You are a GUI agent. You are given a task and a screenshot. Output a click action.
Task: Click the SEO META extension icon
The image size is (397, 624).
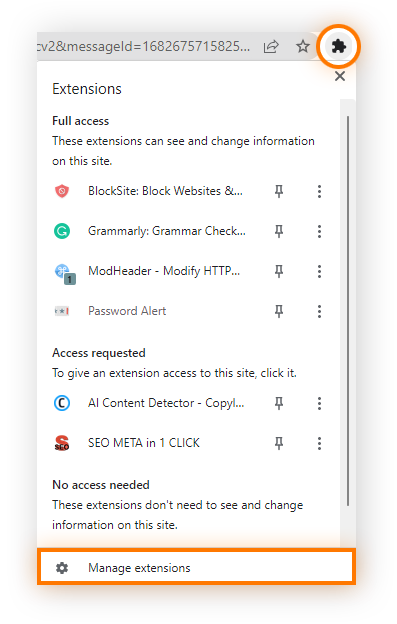tap(62, 443)
